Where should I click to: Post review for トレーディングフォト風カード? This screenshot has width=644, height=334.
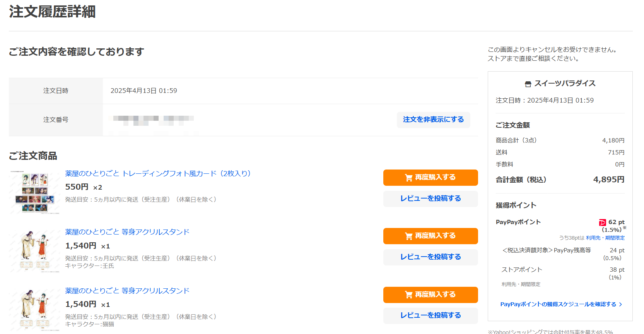tap(430, 199)
